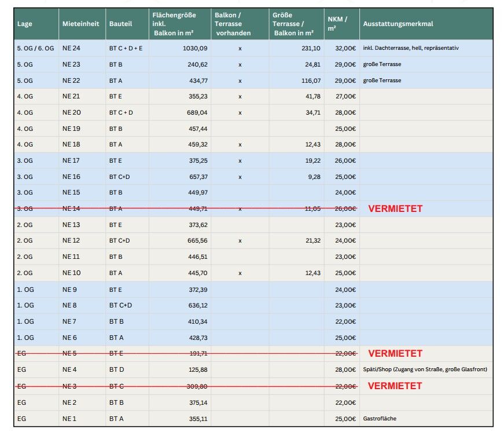Click the "NE 24" unit cell
This screenshot has height=432, width=504.
(71, 48)
